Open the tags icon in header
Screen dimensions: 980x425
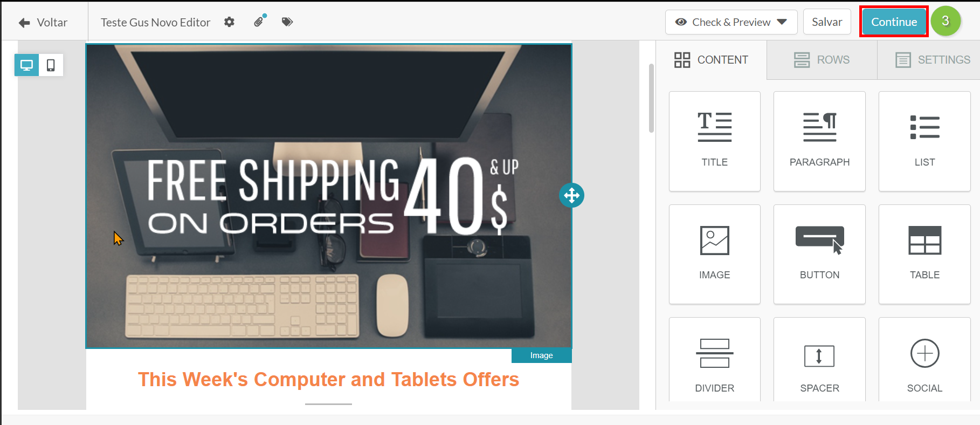tap(287, 22)
